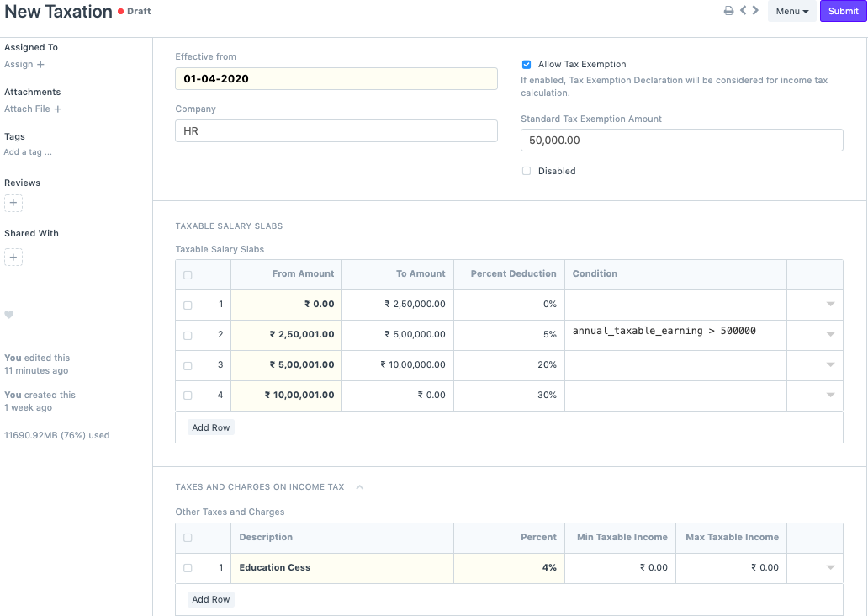Open the Menu dropdown
Screen dimensions: 868x616
click(x=791, y=12)
